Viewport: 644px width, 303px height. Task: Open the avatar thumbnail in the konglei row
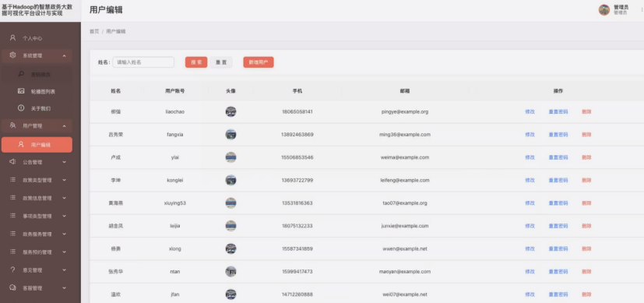point(231,180)
